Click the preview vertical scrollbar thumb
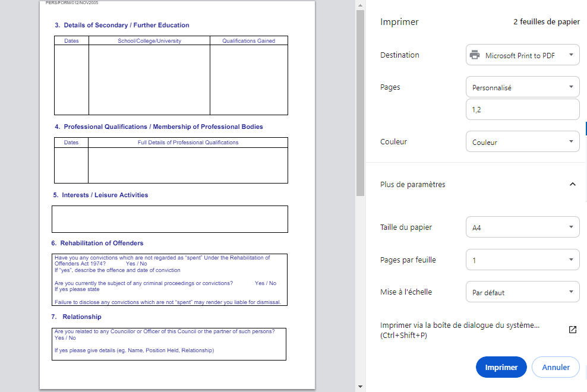 point(360,103)
